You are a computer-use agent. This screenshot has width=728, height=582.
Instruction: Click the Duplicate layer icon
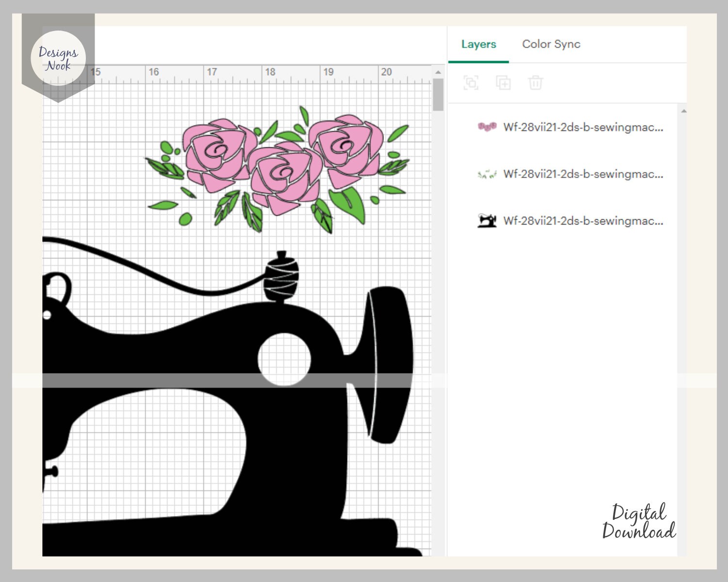click(x=503, y=82)
